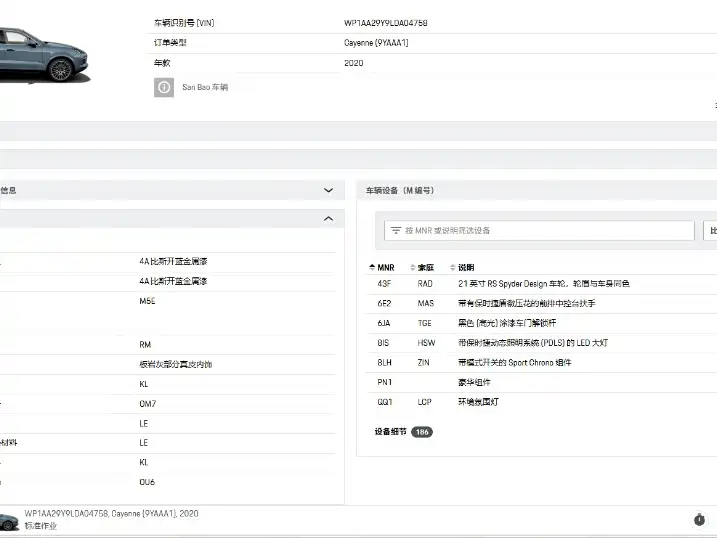
Task: Click the first 4A比斯开蓝金属漆 value
Action: point(173,261)
